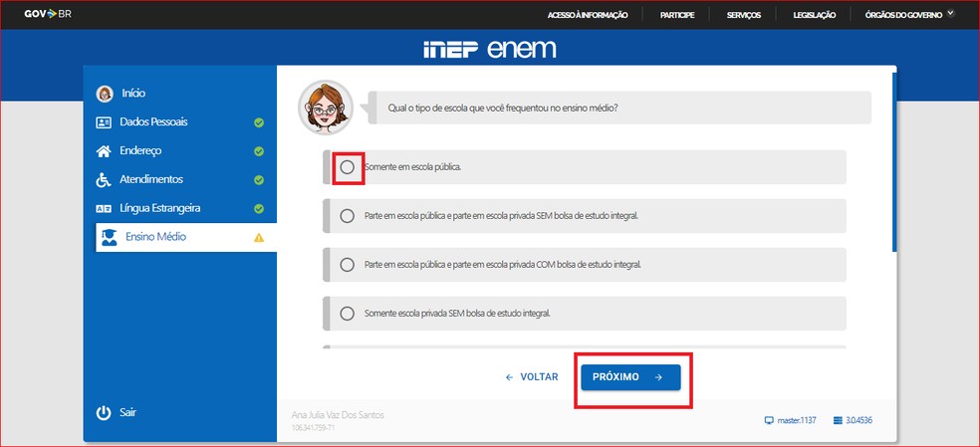Select 'privada SEM bolsa' partial public radio
This screenshot has width=980, height=447.
point(347,216)
